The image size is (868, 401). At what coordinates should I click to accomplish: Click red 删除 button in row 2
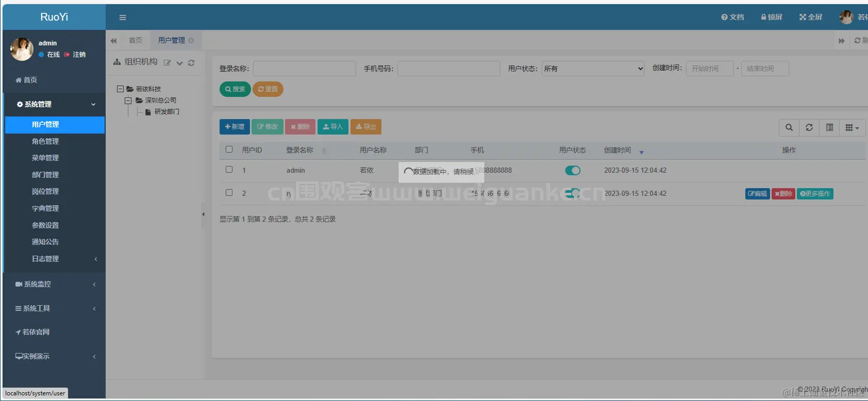[x=783, y=194]
